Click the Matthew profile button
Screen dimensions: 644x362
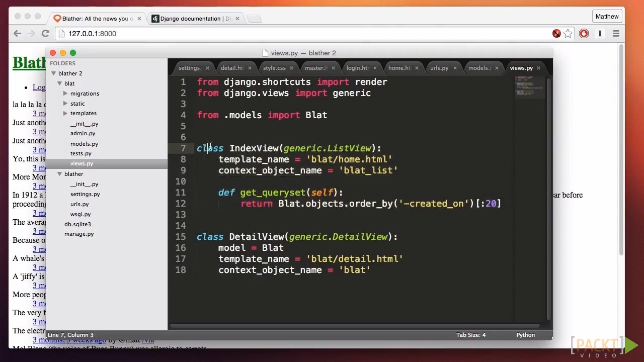pos(607,17)
